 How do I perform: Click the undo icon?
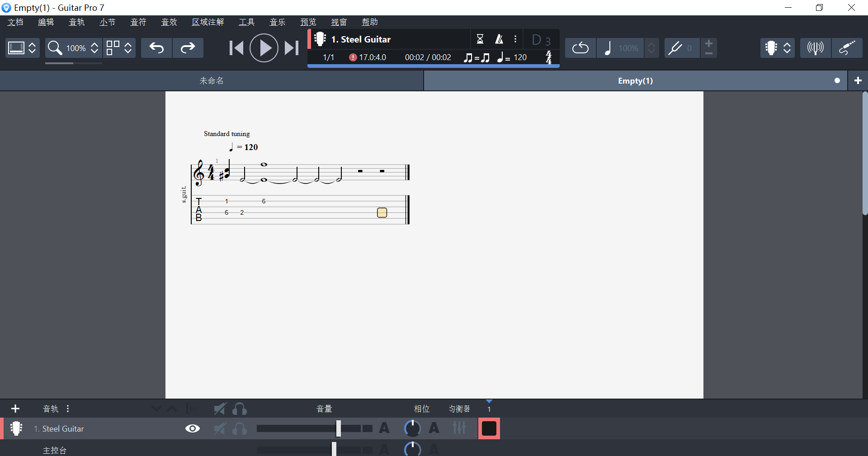pos(156,48)
